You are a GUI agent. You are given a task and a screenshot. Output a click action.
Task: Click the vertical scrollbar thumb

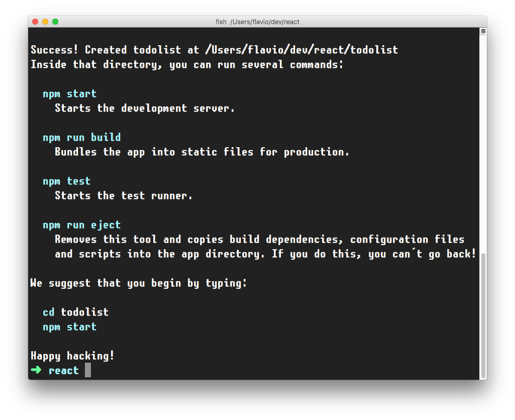coord(483,315)
